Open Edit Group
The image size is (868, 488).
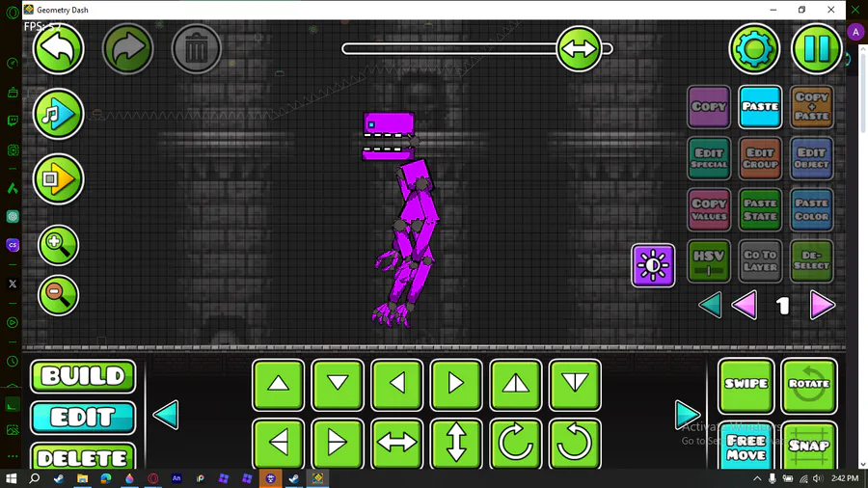coord(760,159)
